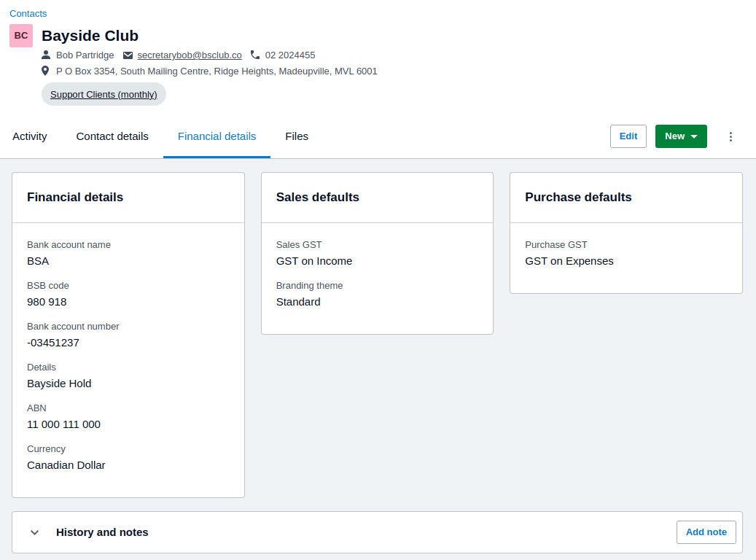Click the History and notes heading
This screenshot has width=756, height=560.
point(102,532)
